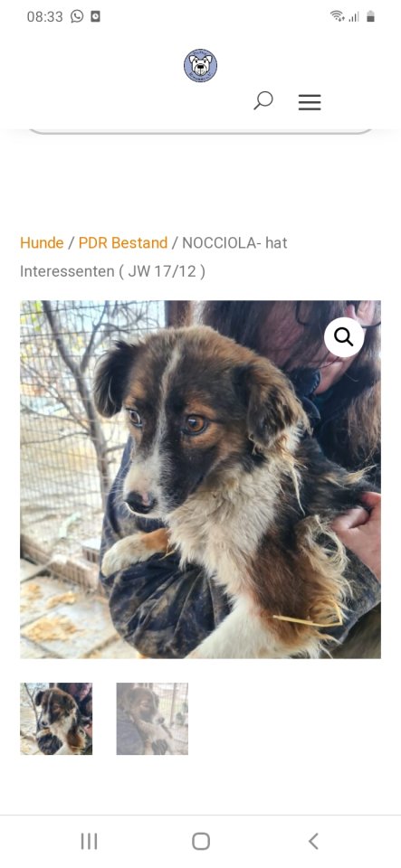Tap the rounded search bar edge below header

(x=201, y=132)
